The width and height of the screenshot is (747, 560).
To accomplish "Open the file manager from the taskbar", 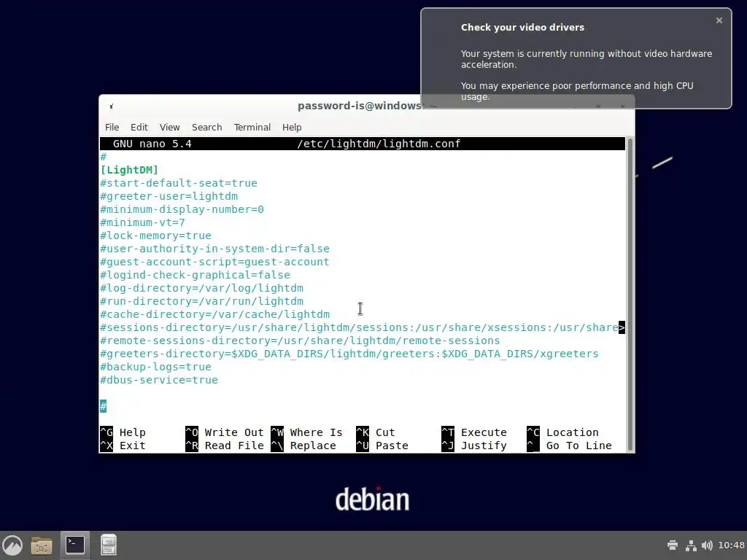I will 42,545.
